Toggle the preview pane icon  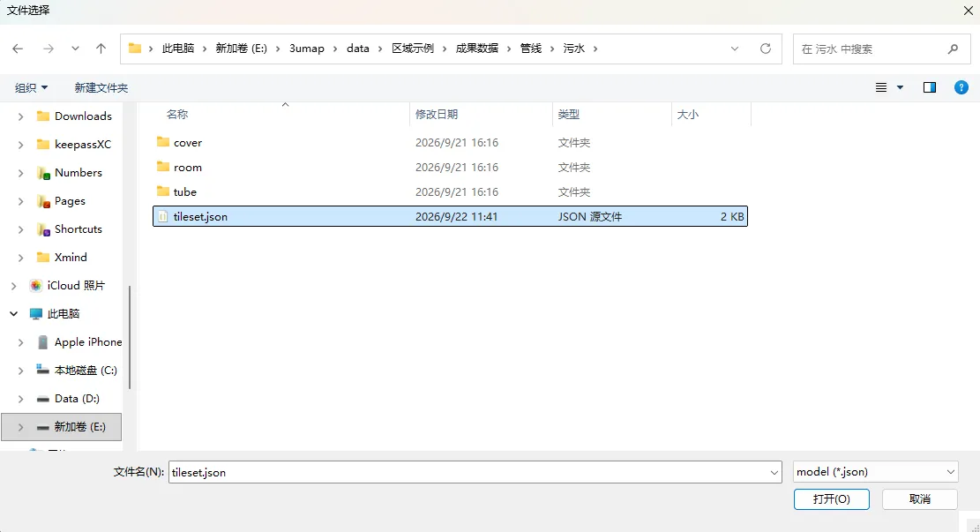pos(930,87)
